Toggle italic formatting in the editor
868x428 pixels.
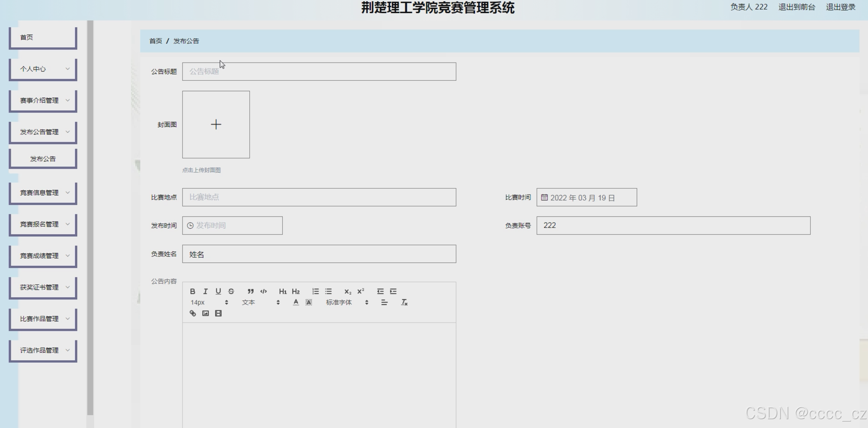pos(205,291)
